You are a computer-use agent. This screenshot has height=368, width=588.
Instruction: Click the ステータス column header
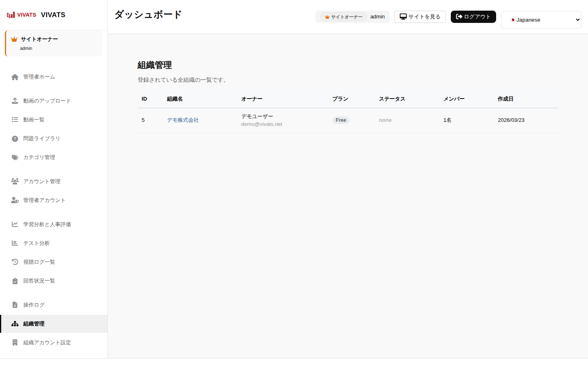coord(392,99)
